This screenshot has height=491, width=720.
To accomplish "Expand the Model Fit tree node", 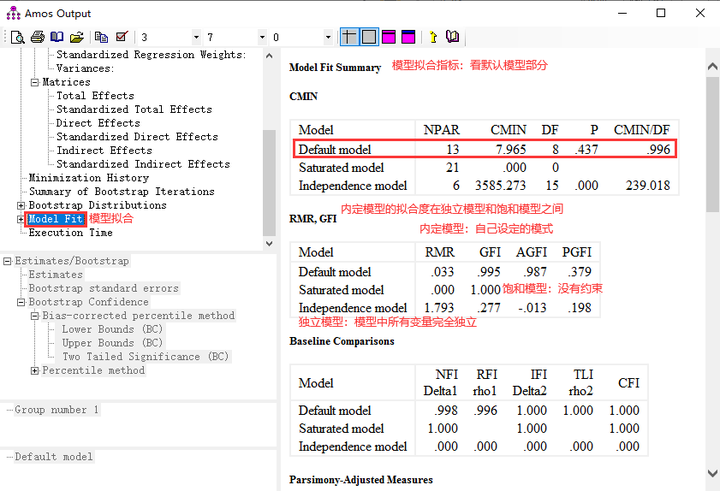I will coord(21,219).
